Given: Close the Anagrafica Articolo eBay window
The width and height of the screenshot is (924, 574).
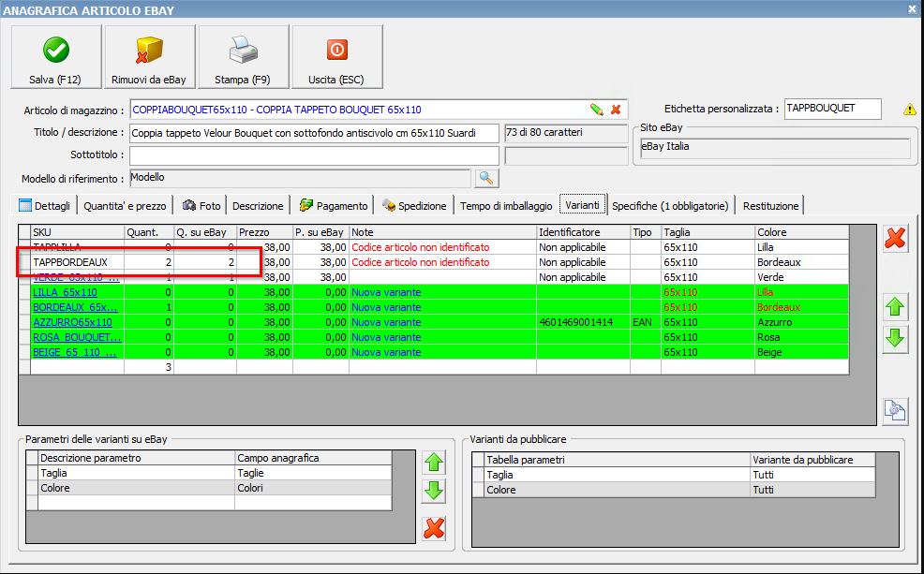Looking at the screenshot, I should click(912, 8).
